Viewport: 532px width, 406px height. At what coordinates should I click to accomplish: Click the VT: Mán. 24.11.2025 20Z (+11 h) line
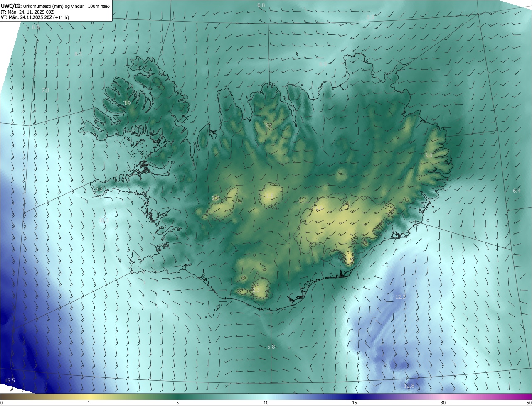pos(35,17)
